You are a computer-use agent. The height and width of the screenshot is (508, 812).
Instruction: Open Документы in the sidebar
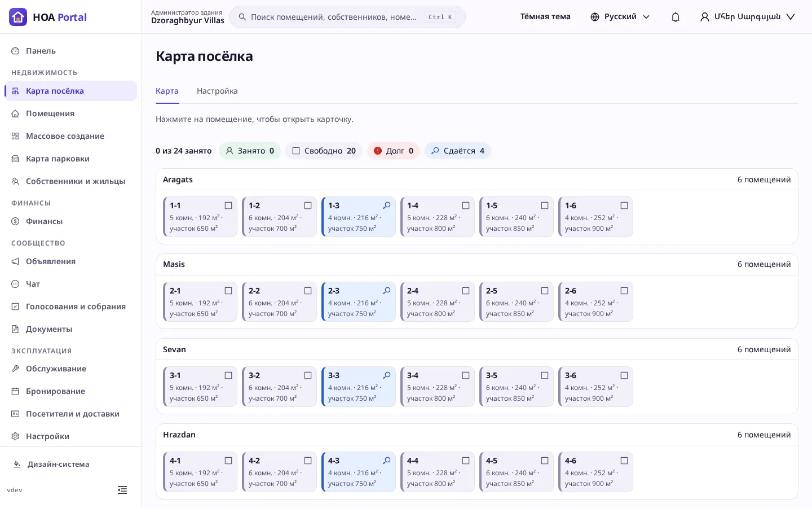point(70,329)
